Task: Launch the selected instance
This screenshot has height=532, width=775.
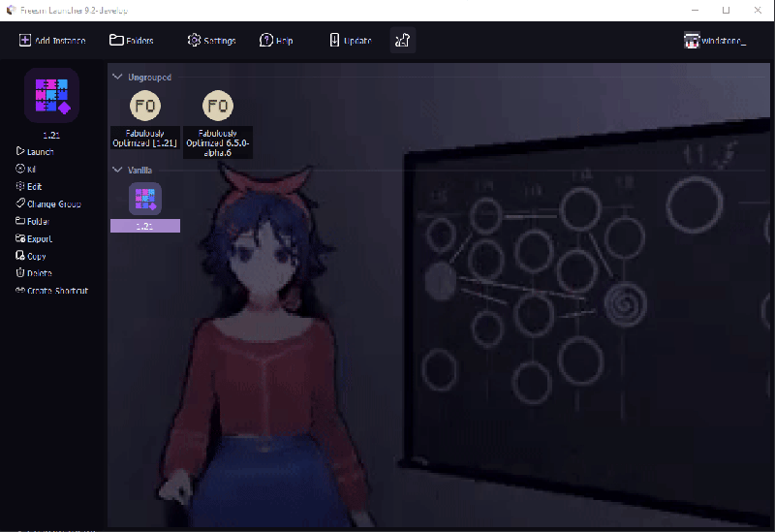Action: click(35, 151)
